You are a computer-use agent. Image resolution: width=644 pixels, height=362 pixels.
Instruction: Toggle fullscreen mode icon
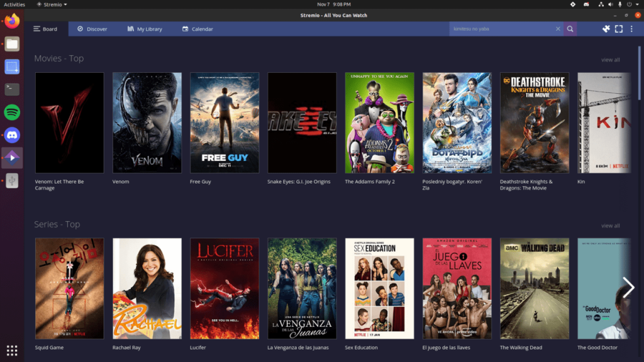pos(619,29)
